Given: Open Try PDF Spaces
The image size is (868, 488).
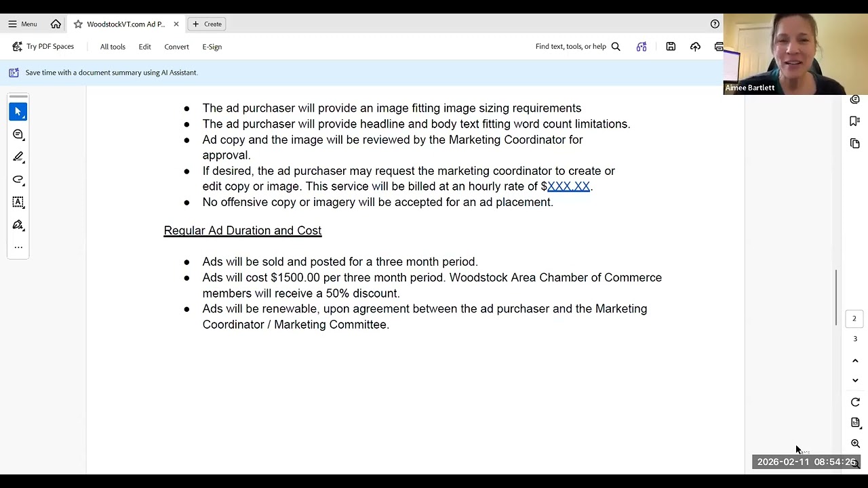Looking at the screenshot, I should point(43,47).
